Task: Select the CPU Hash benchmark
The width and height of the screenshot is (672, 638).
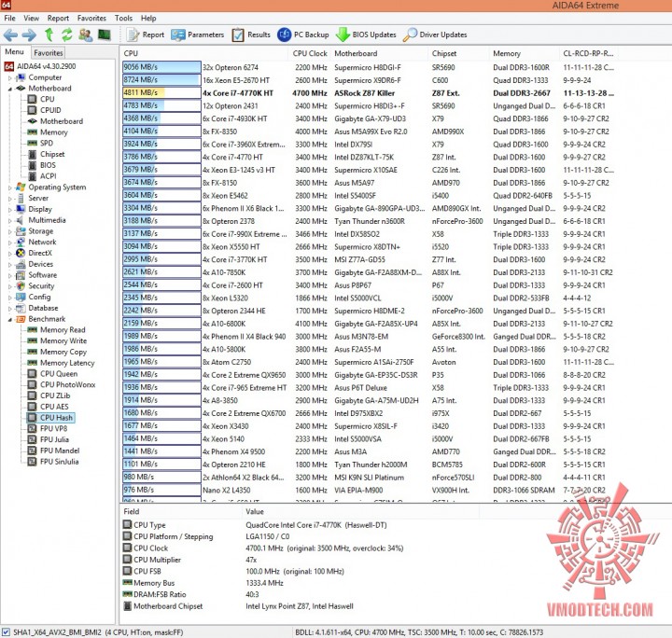Action: [56, 418]
